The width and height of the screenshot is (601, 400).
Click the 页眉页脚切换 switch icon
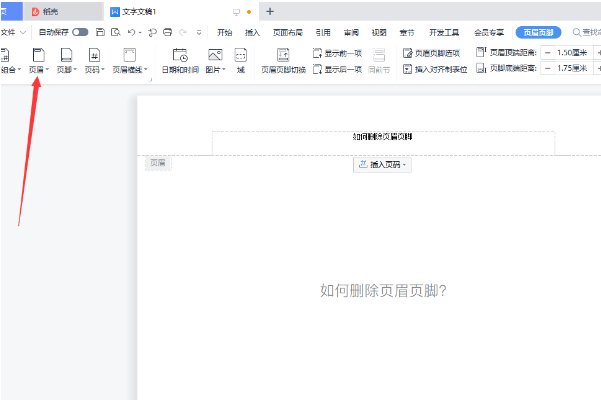283,55
